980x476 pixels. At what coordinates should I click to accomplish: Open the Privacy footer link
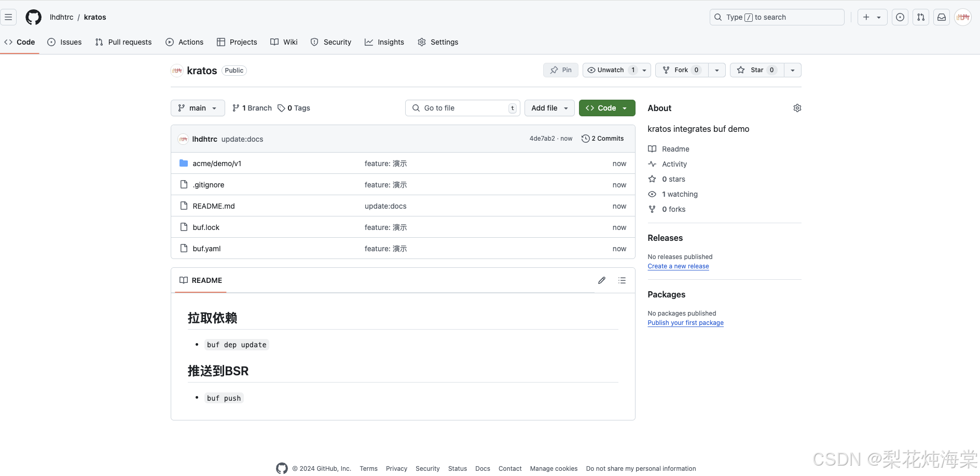coord(396,469)
